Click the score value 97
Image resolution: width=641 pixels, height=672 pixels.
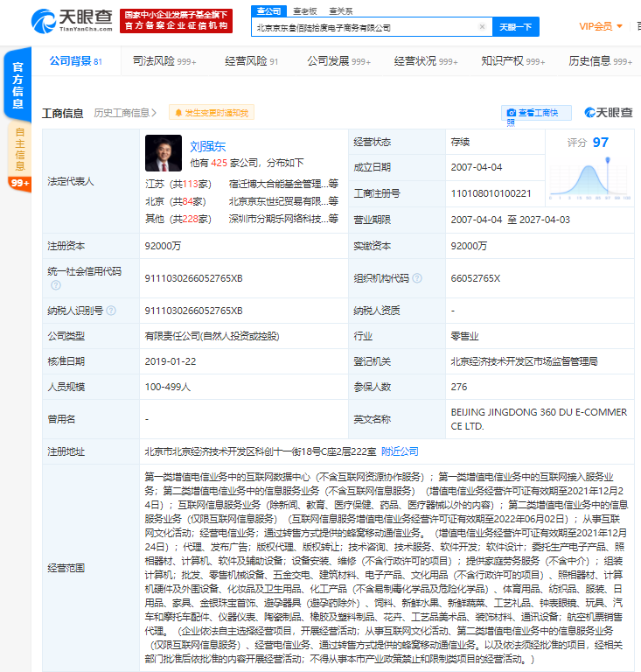600,143
